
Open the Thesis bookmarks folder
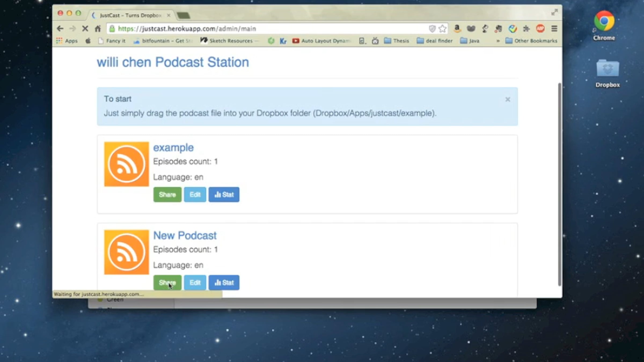[x=397, y=41]
